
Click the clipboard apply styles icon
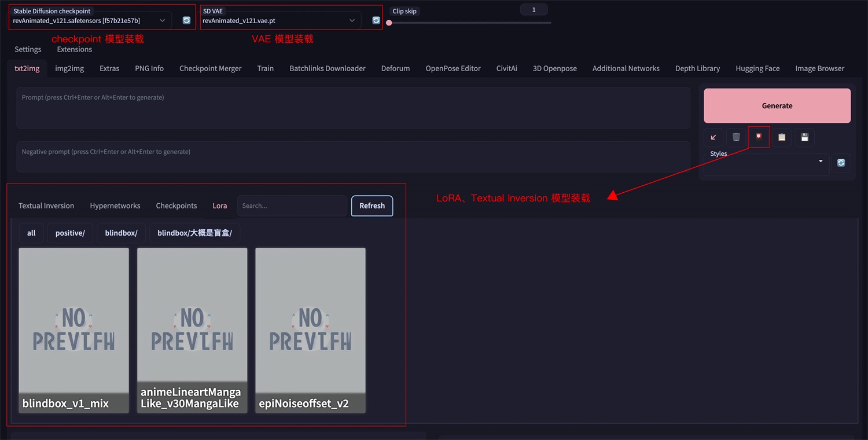pyautogui.click(x=782, y=137)
